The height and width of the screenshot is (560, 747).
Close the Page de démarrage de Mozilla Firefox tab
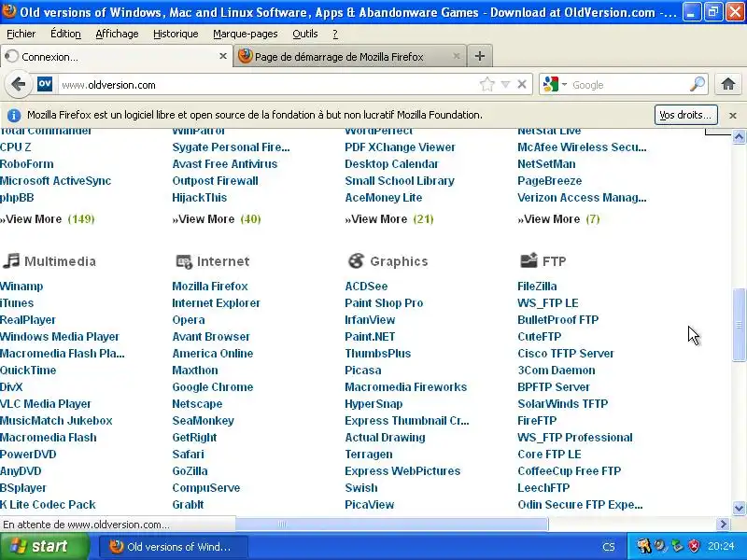click(x=457, y=56)
